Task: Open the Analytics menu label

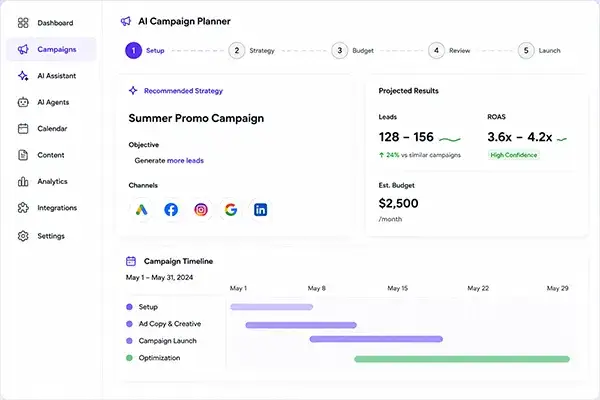Action: pos(52,181)
